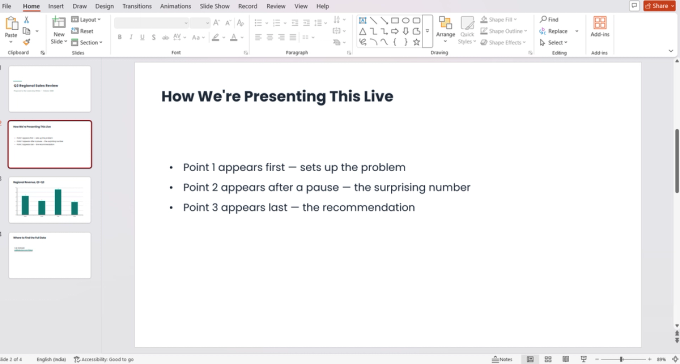The width and height of the screenshot is (680, 364).
Task: Click Decrease Font Size icon
Action: coord(228,23)
